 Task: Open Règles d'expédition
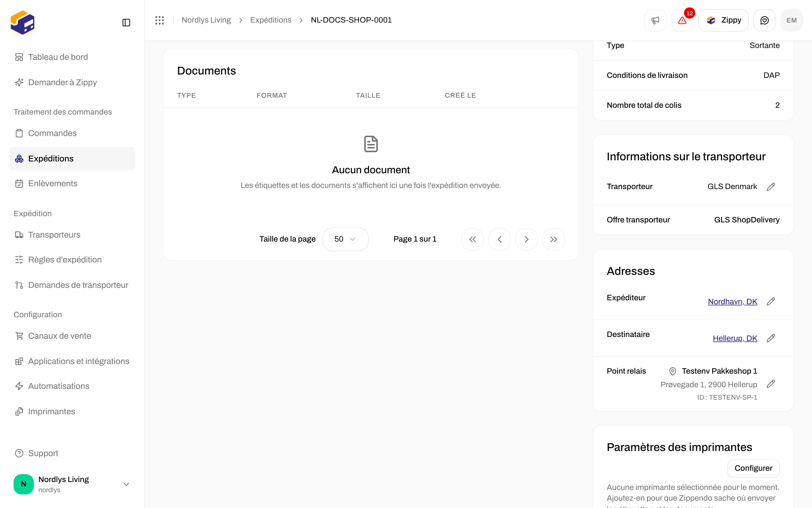72,260
